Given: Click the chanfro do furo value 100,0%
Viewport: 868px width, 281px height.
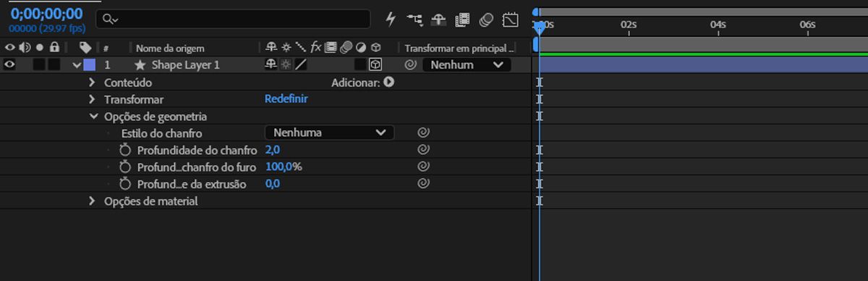Looking at the screenshot, I should (x=284, y=167).
